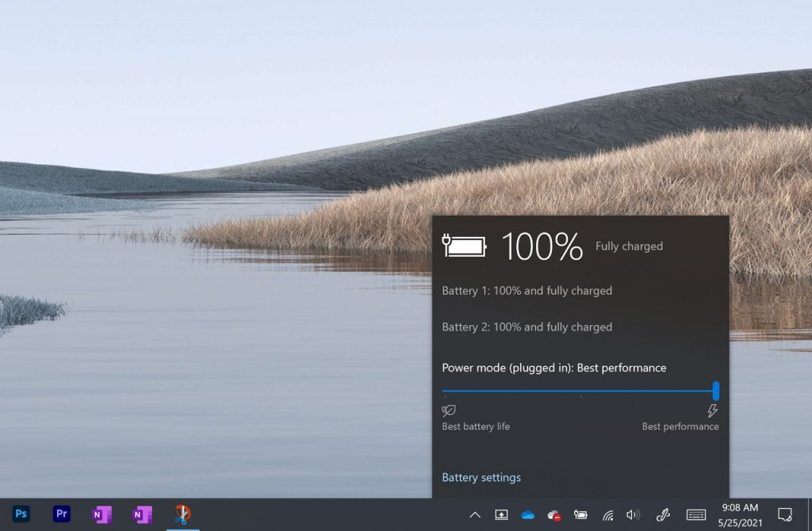The width and height of the screenshot is (812, 531).
Task: Click the battery icon in the system tray
Action: (580, 514)
